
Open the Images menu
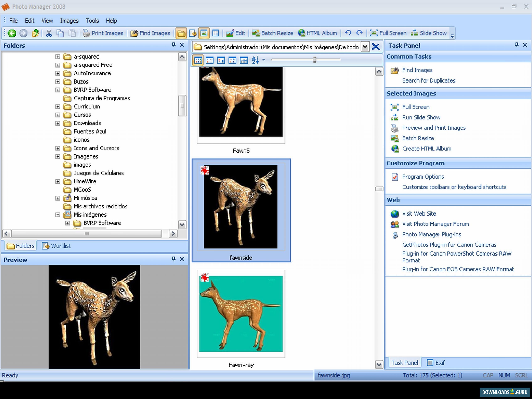69,21
